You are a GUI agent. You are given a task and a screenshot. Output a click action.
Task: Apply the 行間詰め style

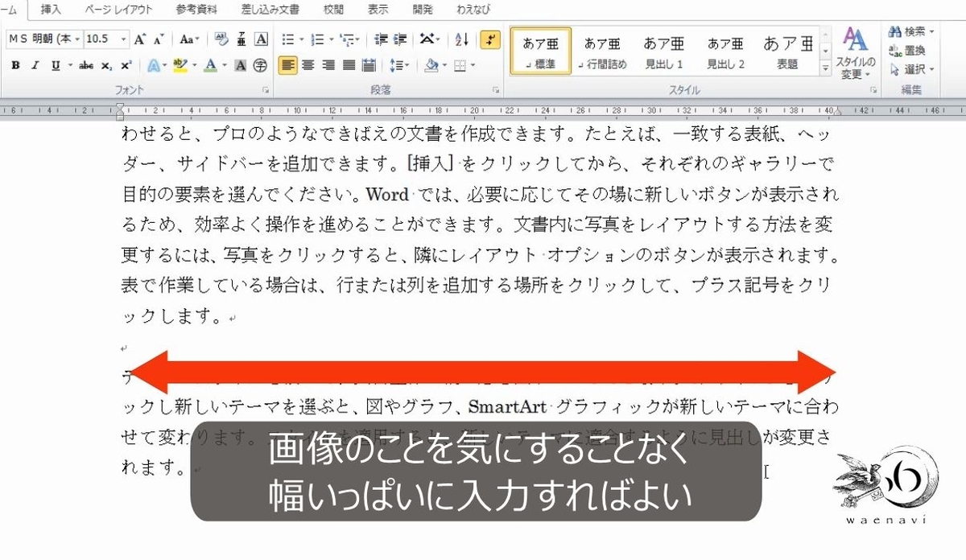coord(602,51)
